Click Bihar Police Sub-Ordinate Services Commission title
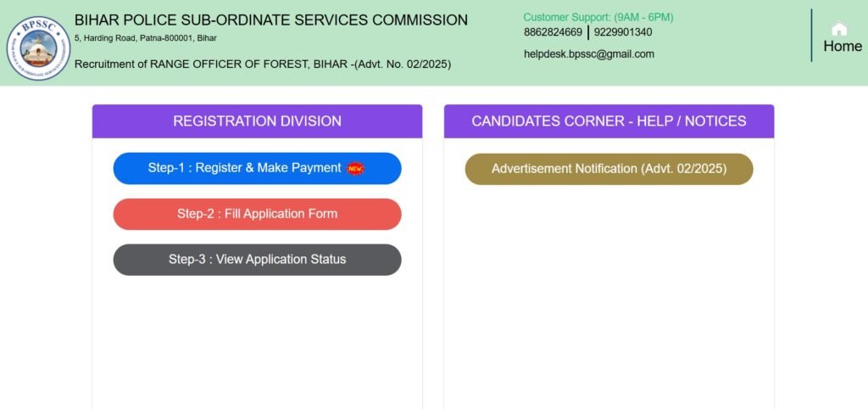Screen dimensions: 868x409 click(x=271, y=20)
